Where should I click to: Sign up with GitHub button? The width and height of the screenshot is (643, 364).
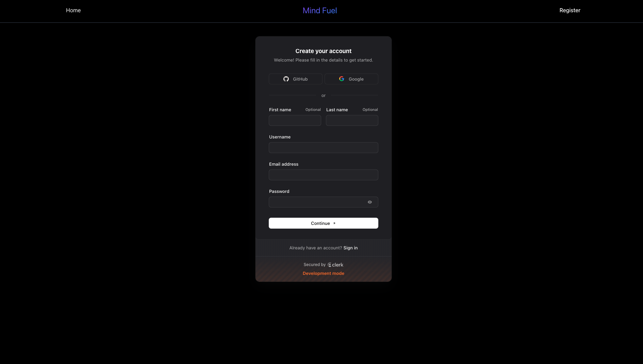(x=296, y=79)
